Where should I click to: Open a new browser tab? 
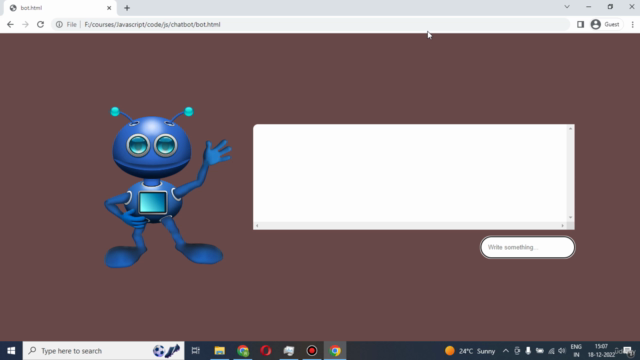point(127,8)
